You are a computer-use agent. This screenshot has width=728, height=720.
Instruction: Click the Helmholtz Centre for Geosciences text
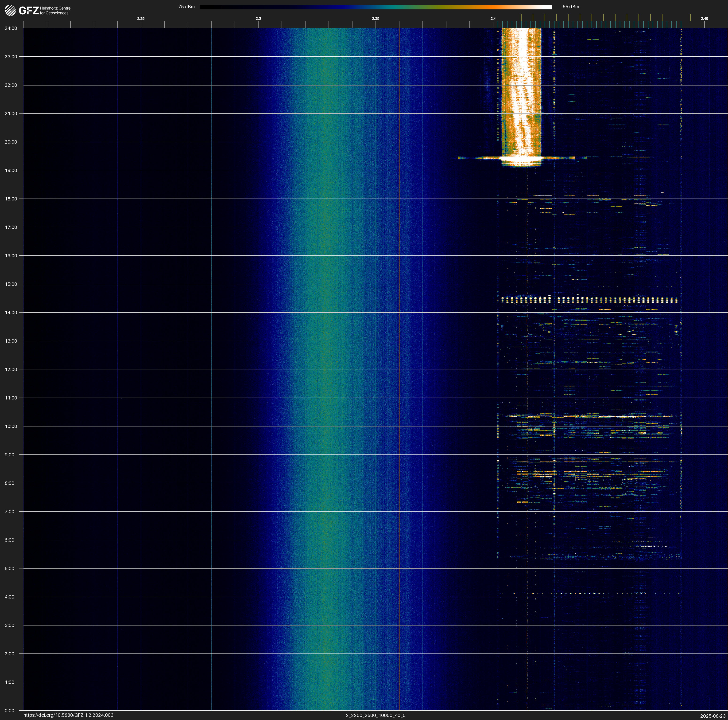tap(55, 11)
